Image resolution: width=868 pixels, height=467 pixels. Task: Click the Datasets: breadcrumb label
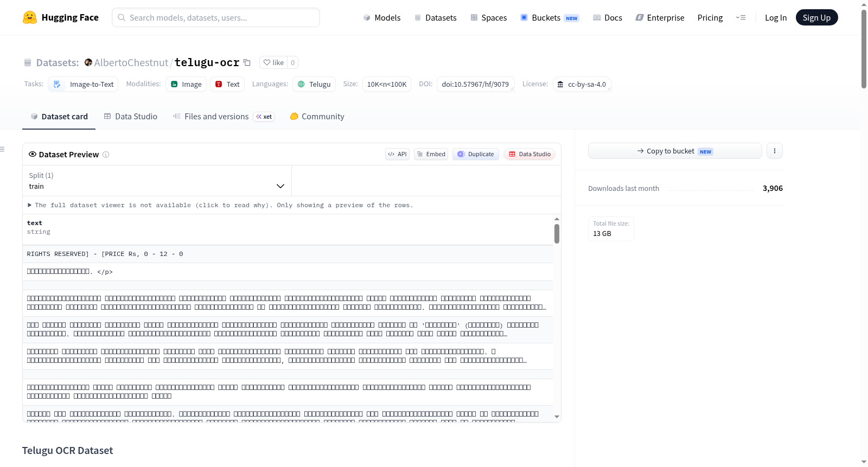point(58,62)
